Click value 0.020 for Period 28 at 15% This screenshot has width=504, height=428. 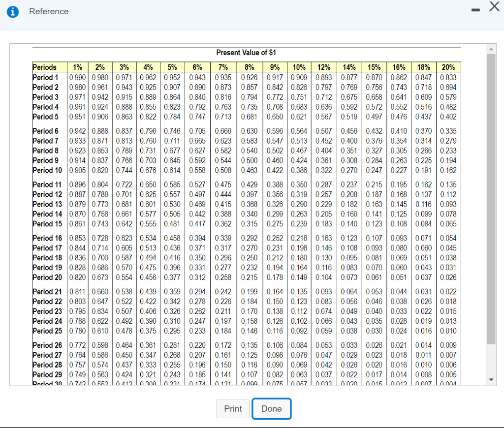click(374, 365)
